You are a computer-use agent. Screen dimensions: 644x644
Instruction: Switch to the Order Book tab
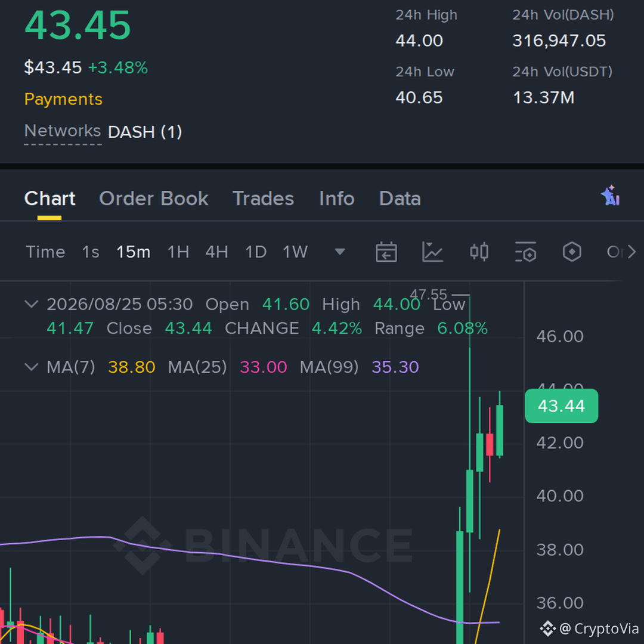click(154, 199)
